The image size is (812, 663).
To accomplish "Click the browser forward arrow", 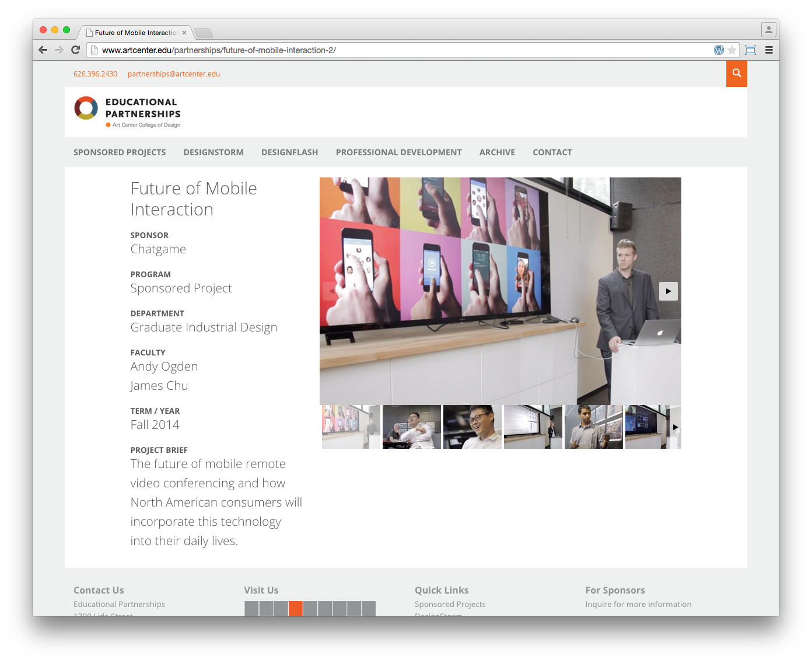I will click(x=59, y=50).
